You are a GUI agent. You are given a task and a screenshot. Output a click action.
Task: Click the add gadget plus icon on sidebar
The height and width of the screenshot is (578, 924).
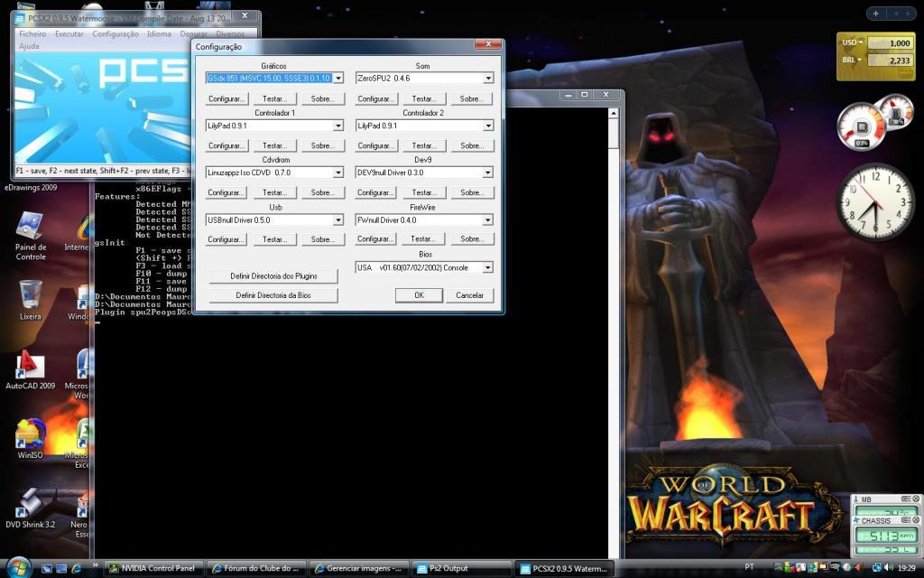click(875, 13)
